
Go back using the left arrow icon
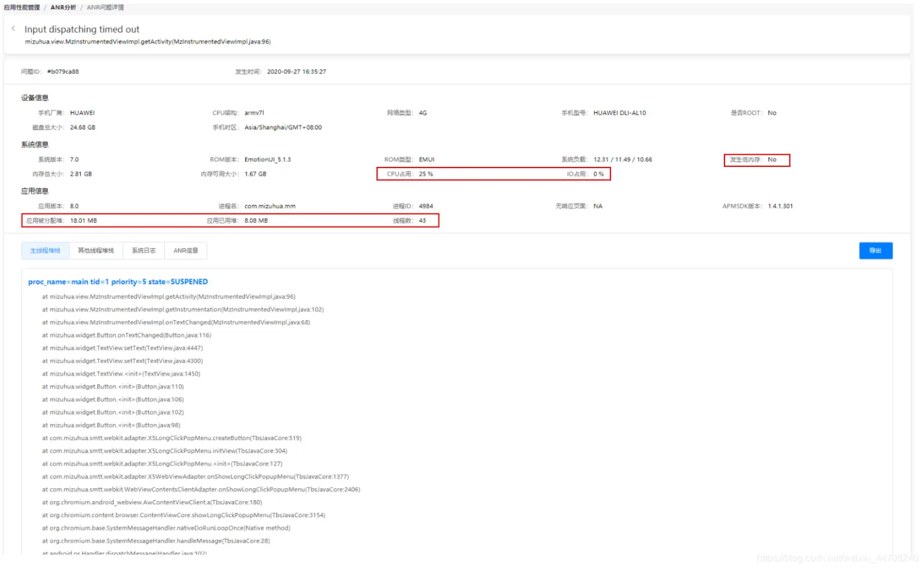click(x=13, y=28)
